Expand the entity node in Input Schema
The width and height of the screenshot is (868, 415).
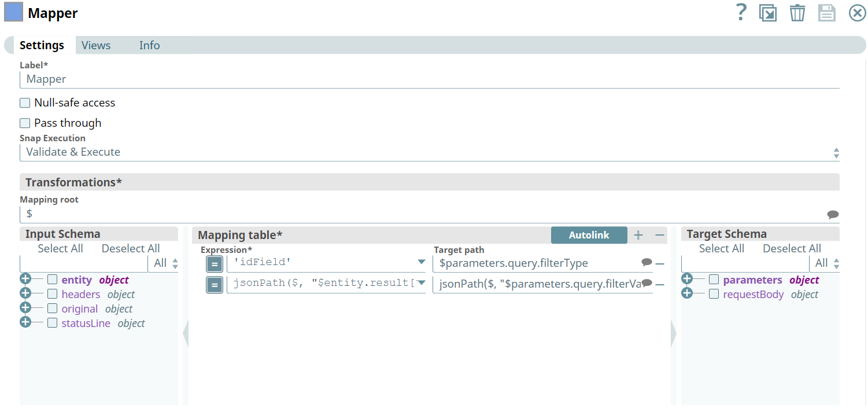point(25,279)
